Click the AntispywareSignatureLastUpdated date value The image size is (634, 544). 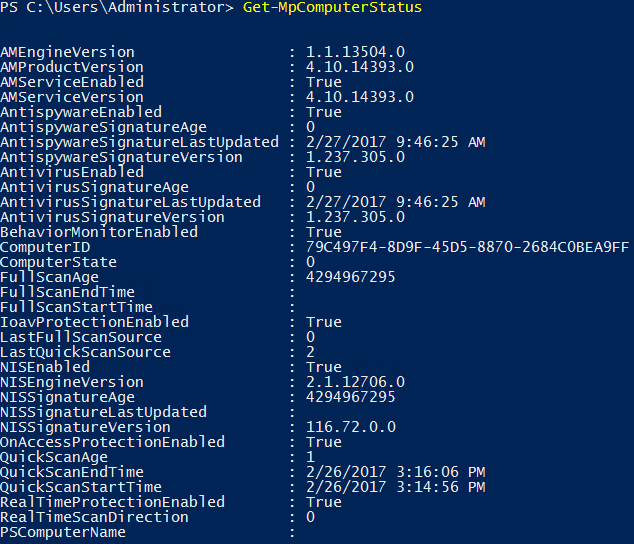[x=395, y=142]
